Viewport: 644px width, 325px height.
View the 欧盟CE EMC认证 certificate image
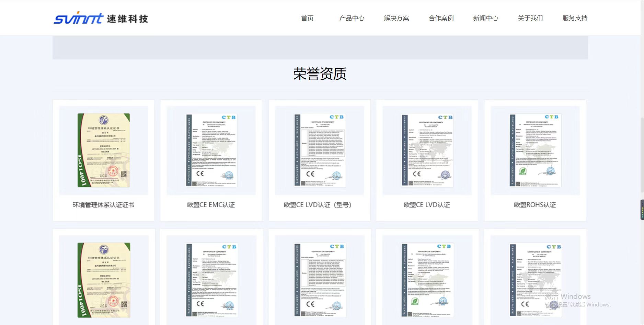211,150
